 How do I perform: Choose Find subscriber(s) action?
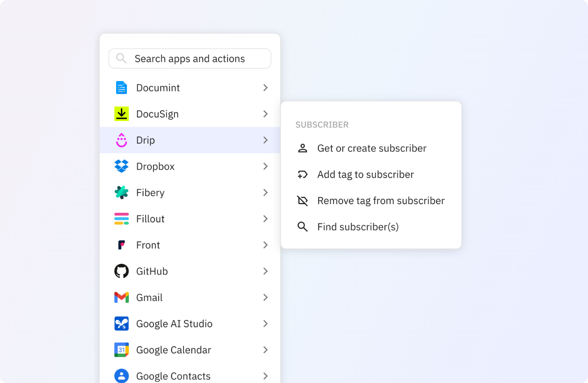(371, 227)
